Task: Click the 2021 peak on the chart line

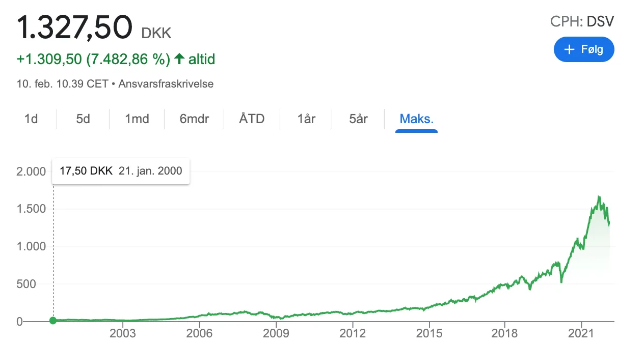Action: (x=599, y=196)
